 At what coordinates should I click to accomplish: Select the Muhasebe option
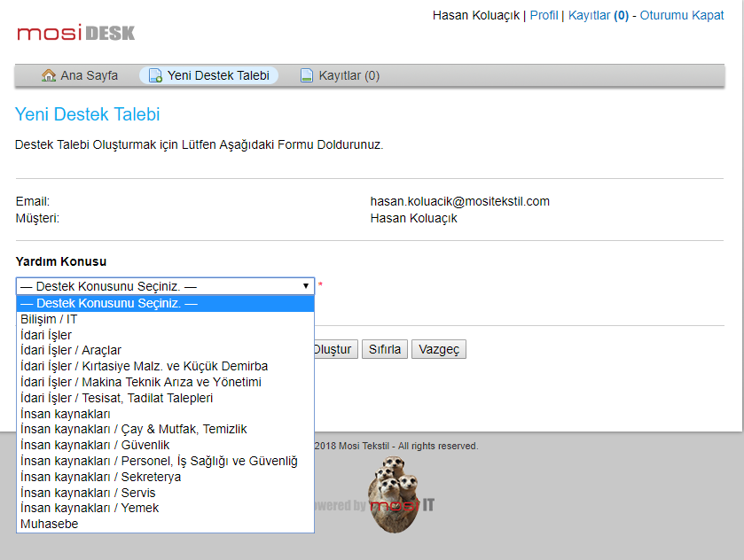[165, 524]
